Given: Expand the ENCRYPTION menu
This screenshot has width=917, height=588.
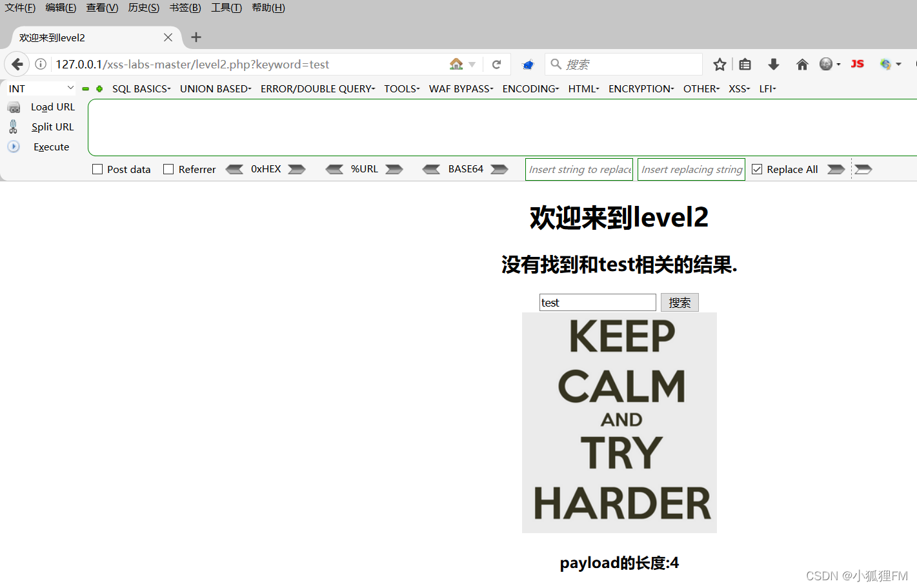Looking at the screenshot, I should 641,89.
